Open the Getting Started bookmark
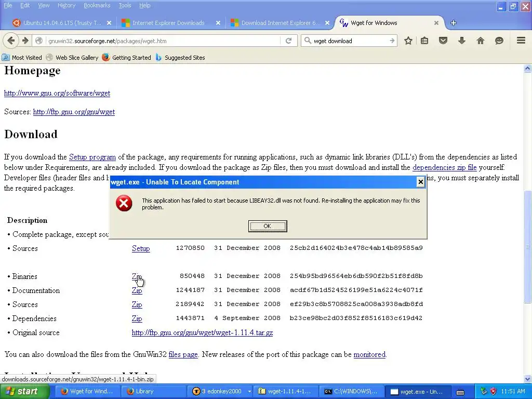 127,57
